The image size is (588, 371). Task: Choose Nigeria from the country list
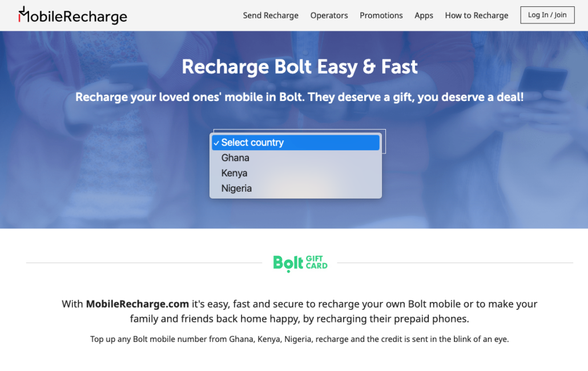296,188
